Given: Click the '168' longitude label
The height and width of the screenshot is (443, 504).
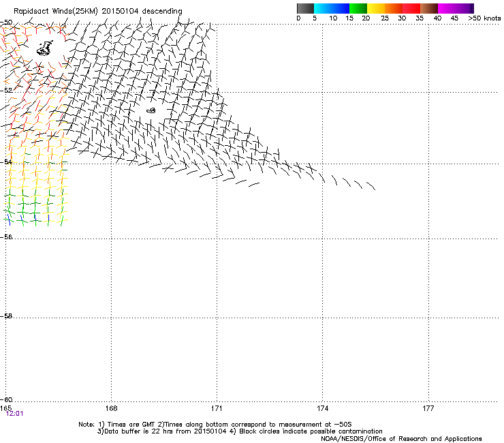Looking at the screenshot, I should [x=111, y=408].
